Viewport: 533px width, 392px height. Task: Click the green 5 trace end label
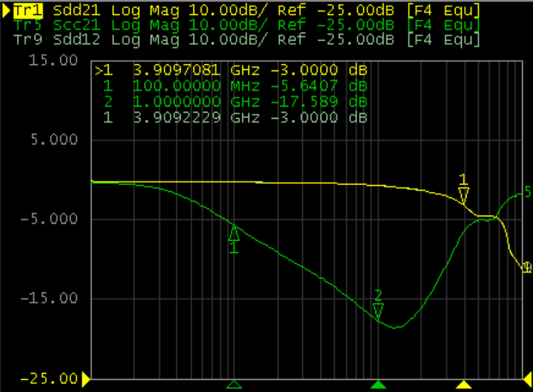[x=527, y=193]
